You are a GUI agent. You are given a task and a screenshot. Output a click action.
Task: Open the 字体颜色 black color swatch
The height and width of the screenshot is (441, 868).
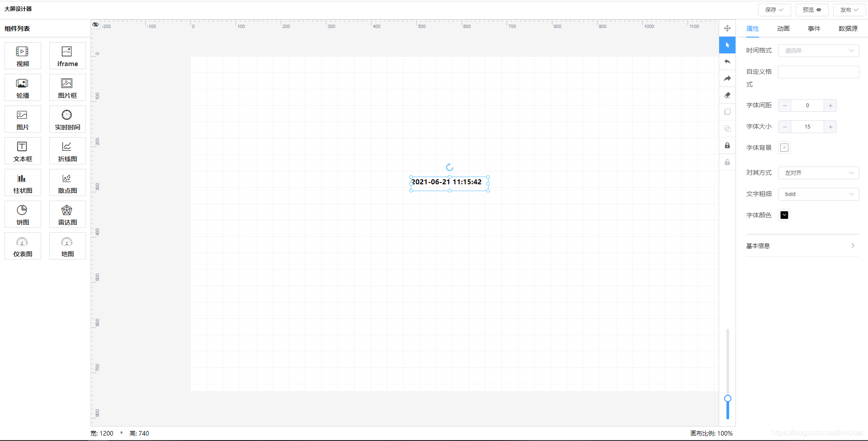[784, 215]
